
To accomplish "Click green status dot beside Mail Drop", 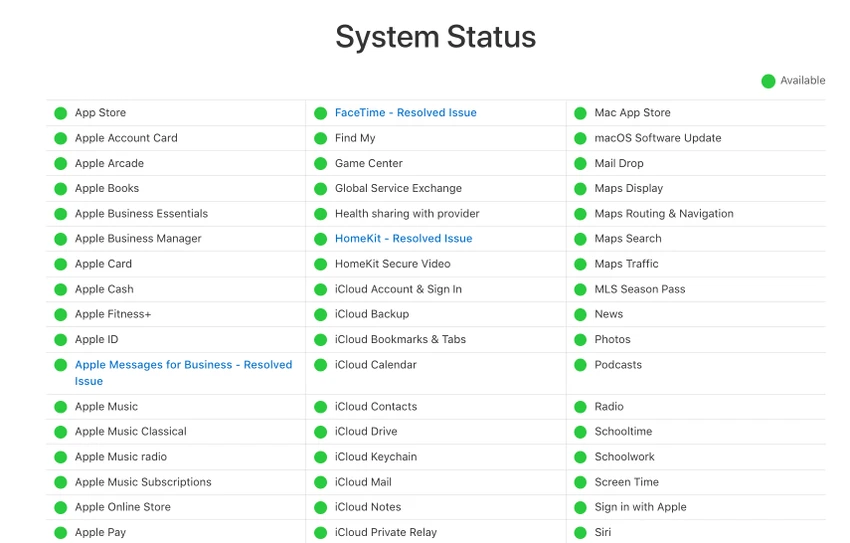I will [x=580, y=164].
